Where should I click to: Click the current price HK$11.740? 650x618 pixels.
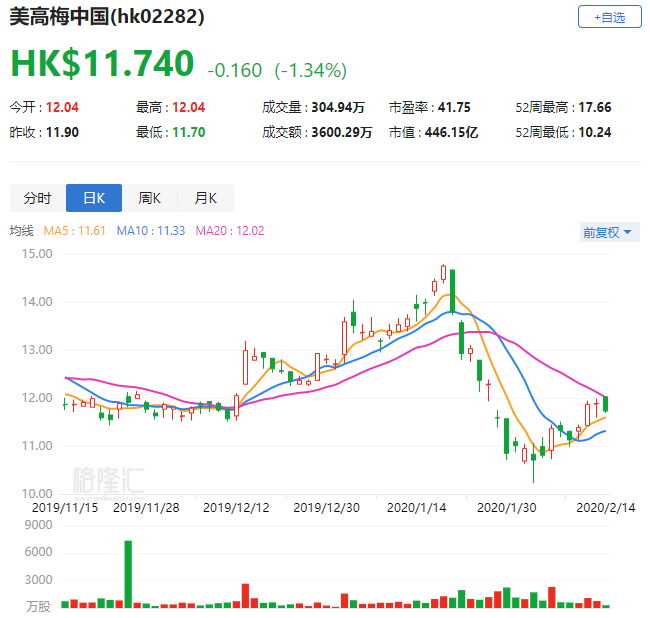click(x=102, y=63)
